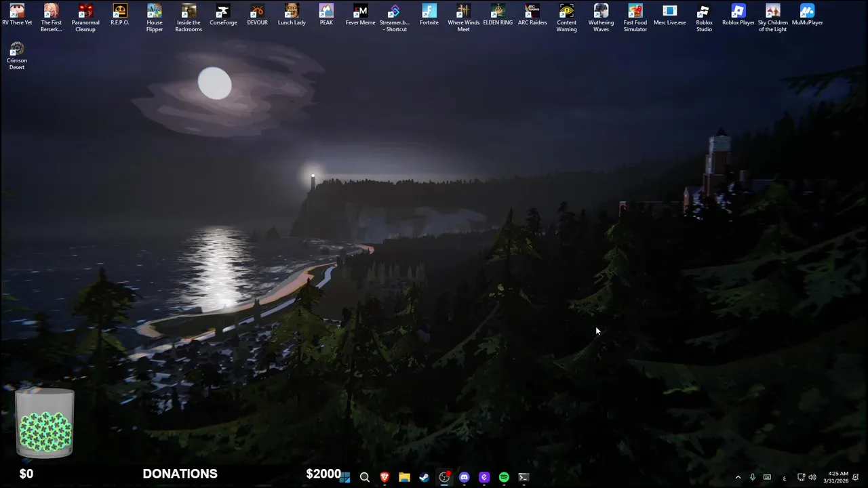Screen dimensions: 868x488
Task: Launch CurseForge from the desktop
Action: [223, 15]
